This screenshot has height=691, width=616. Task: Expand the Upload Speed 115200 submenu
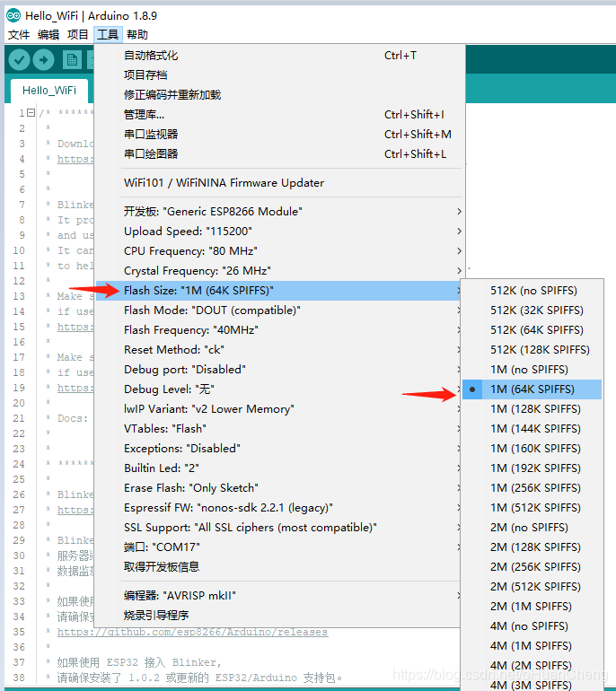[280, 232]
